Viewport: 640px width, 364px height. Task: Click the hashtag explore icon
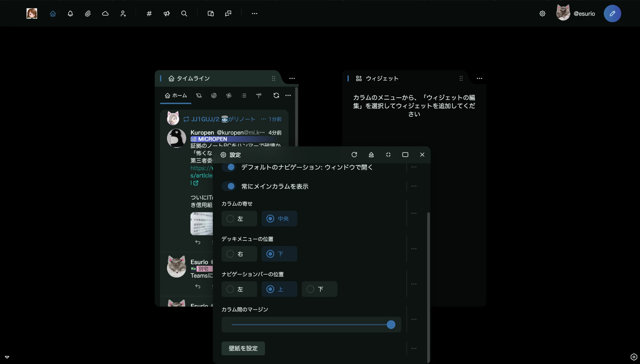[149, 13]
